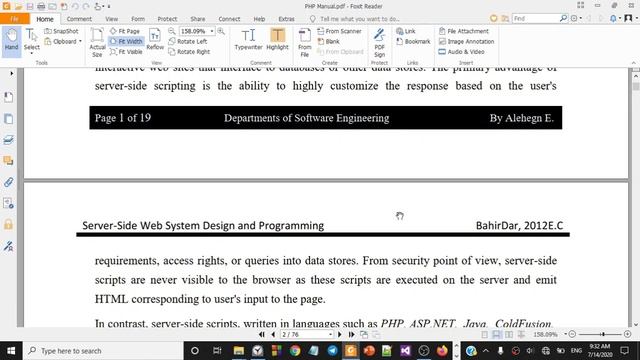
Task: Open the notifications bell dropdown
Action: (615, 18)
